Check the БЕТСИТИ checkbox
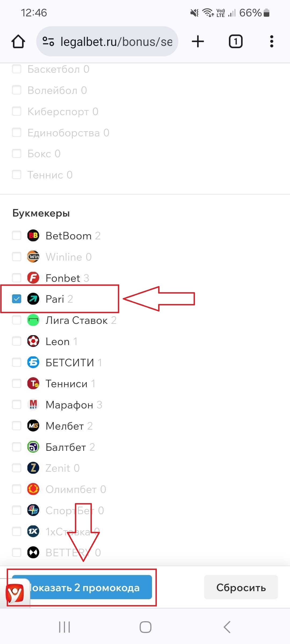 point(17,362)
